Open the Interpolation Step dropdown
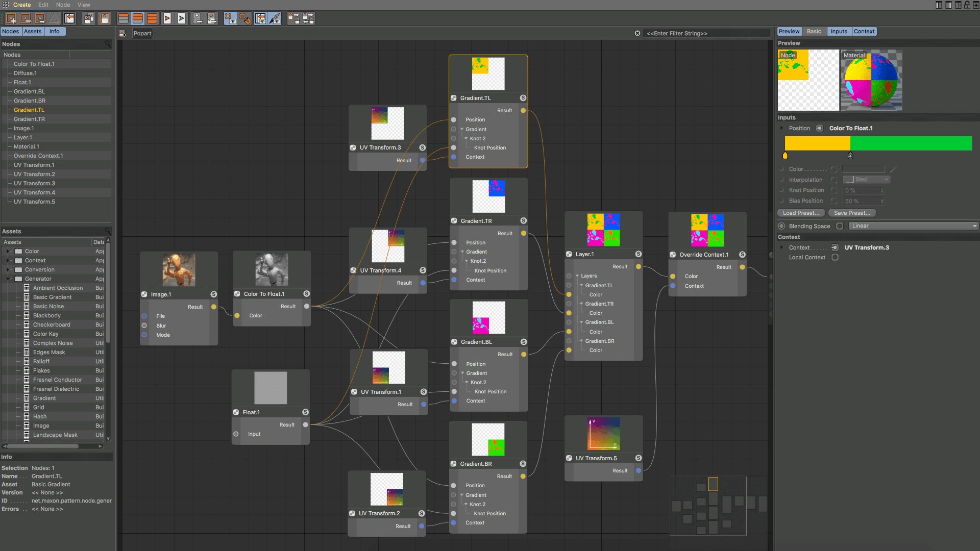This screenshot has width=980, height=551. [866, 180]
